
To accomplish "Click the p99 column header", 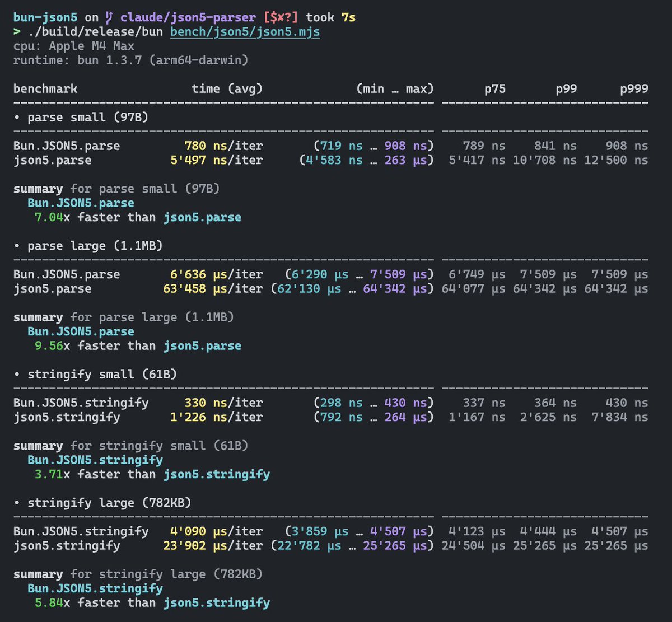I will 567,88.
